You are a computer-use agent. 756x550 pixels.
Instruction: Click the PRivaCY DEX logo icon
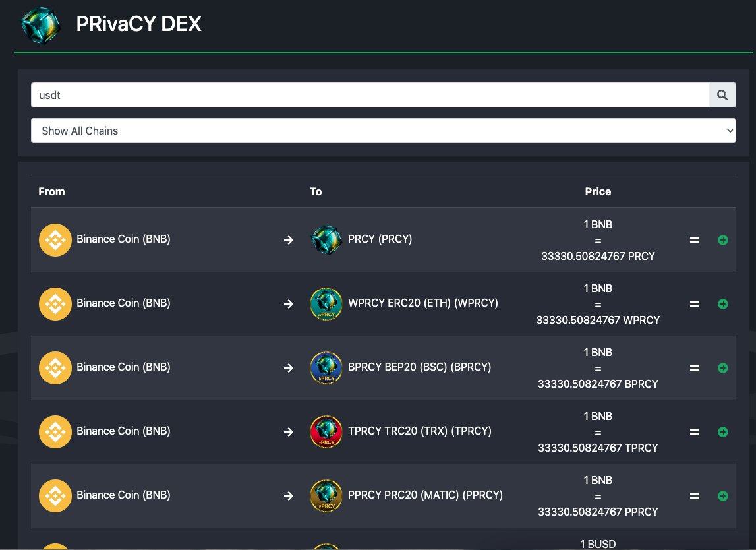pyautogui.click(x=41, y=25)
